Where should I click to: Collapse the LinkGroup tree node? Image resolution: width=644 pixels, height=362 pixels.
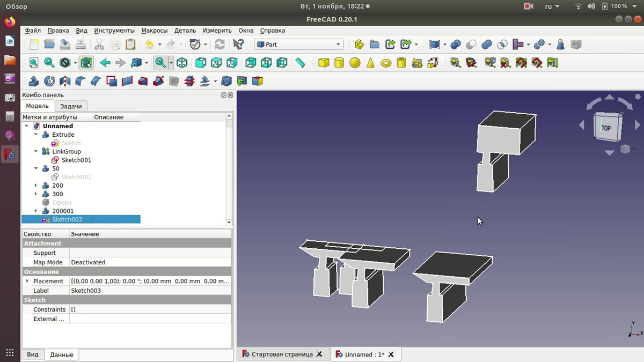tap(36, 152)
